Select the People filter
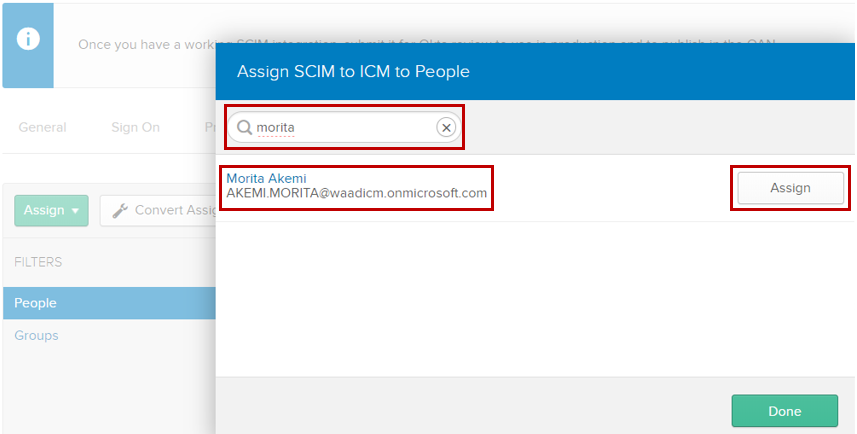Screen dimensions: 857x434 coord(36,303)
